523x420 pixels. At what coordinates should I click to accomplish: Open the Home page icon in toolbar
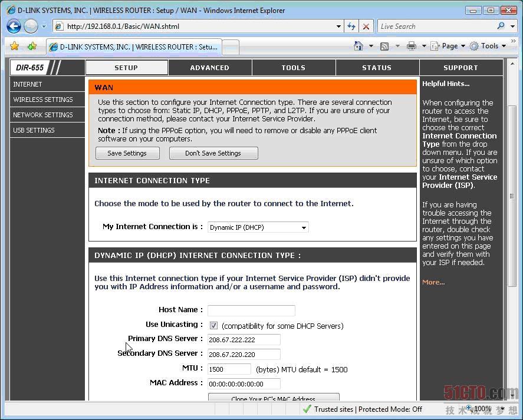(x=358, y=46)
